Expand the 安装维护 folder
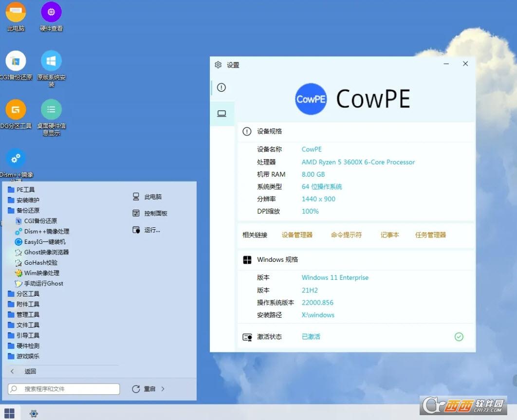Screen dimensions: 517x420 click(23, 200)
